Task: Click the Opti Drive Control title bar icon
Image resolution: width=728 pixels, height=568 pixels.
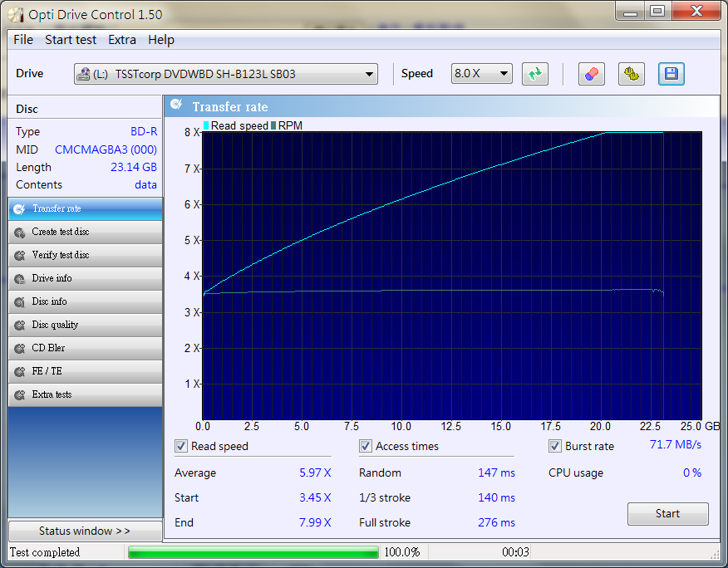Action: coord(16,14)
